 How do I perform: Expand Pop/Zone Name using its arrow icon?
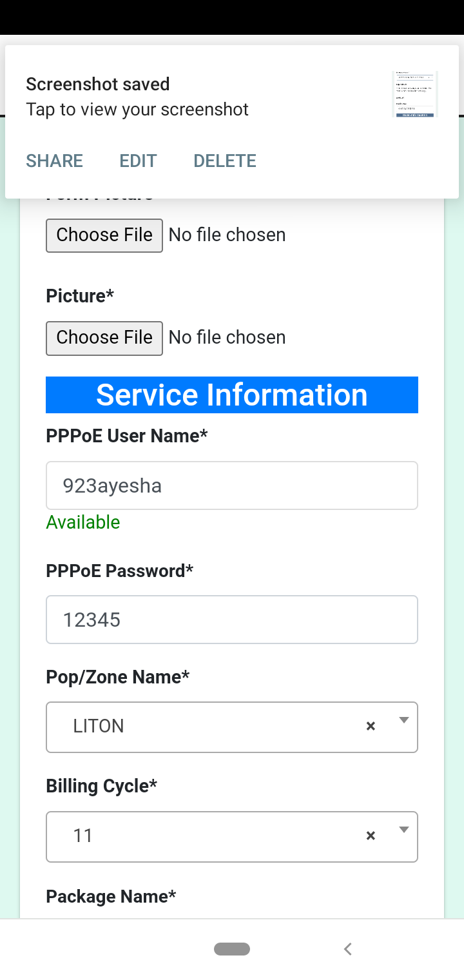(x=404, y=721)
